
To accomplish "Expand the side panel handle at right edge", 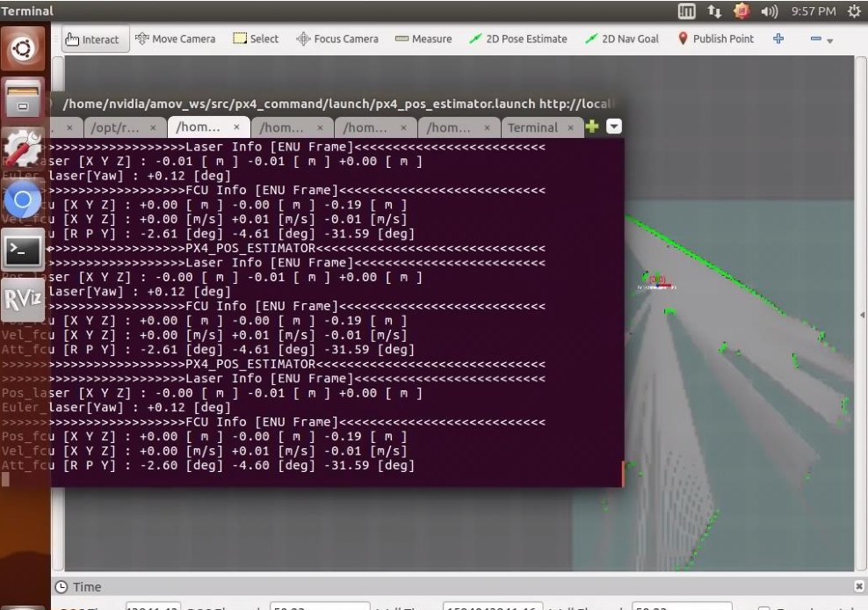I will pos(862,315).
